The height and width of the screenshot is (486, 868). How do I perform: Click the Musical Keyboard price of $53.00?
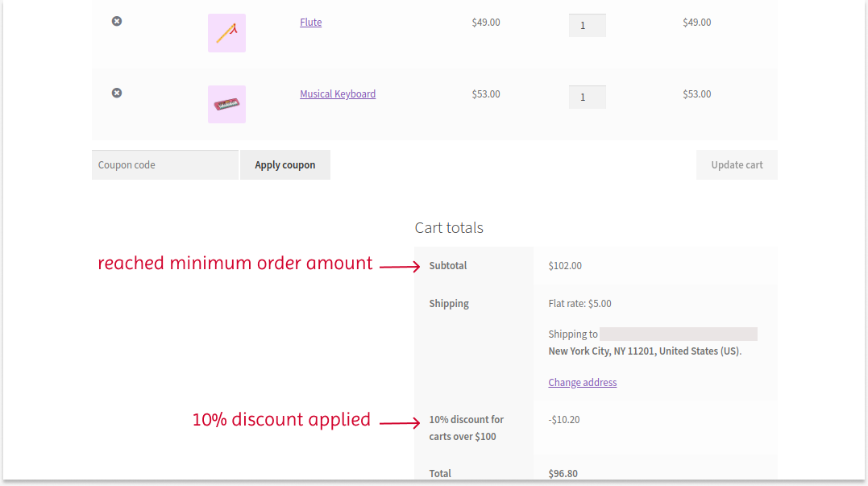(485, 93)
